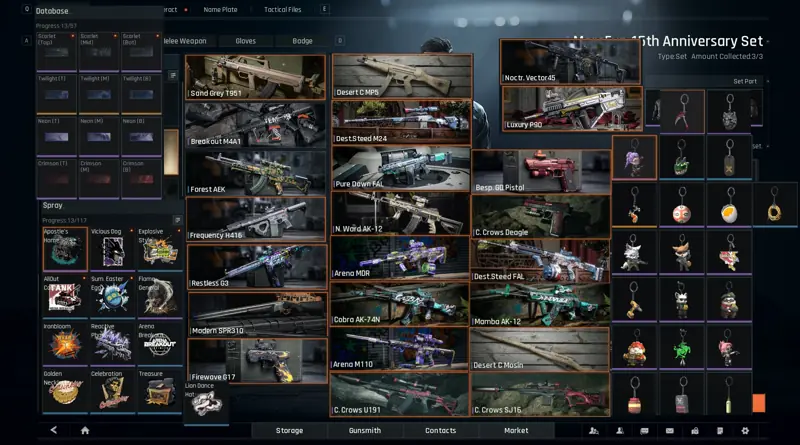
Task: Click the Gunsmith button
Action: (x=365, y=431)
